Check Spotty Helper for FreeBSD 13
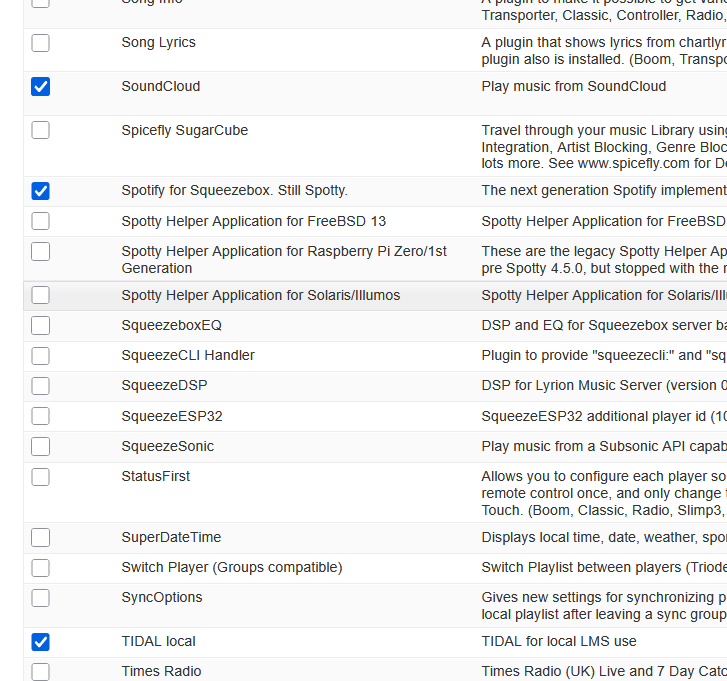This screenshot has height=681, width=727. (x=40, y=221)
